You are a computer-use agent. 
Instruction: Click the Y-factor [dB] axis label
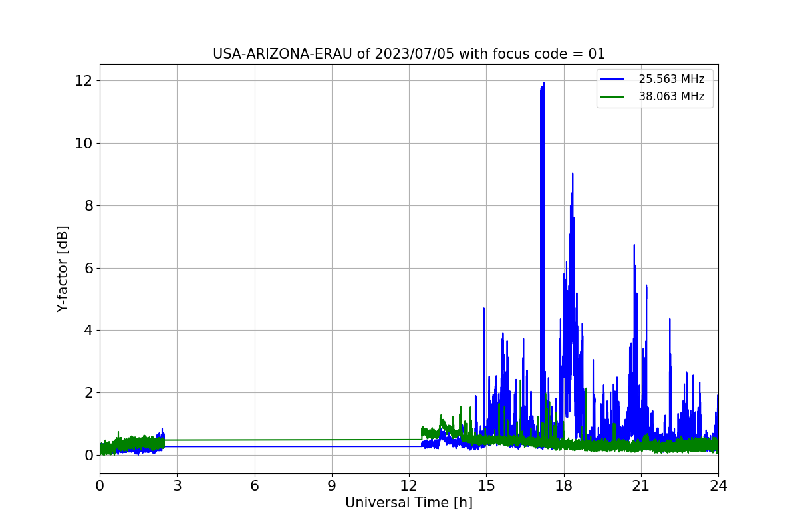(63, 269)
